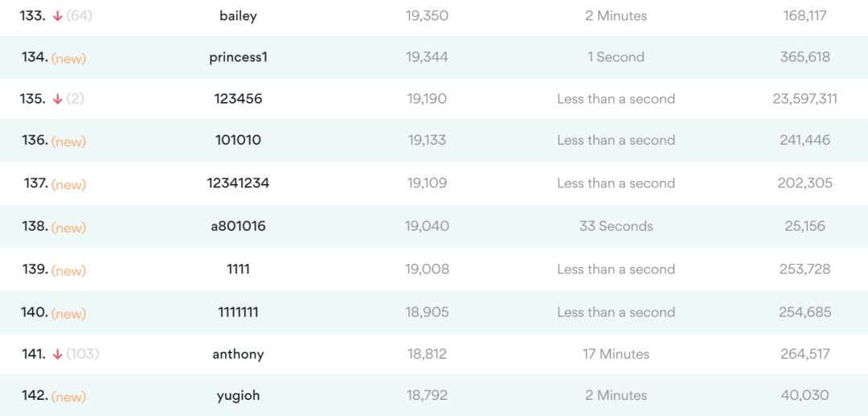Click the "anthony" password row name
This screenshot has width=868, height=416.
pos(238,354)
